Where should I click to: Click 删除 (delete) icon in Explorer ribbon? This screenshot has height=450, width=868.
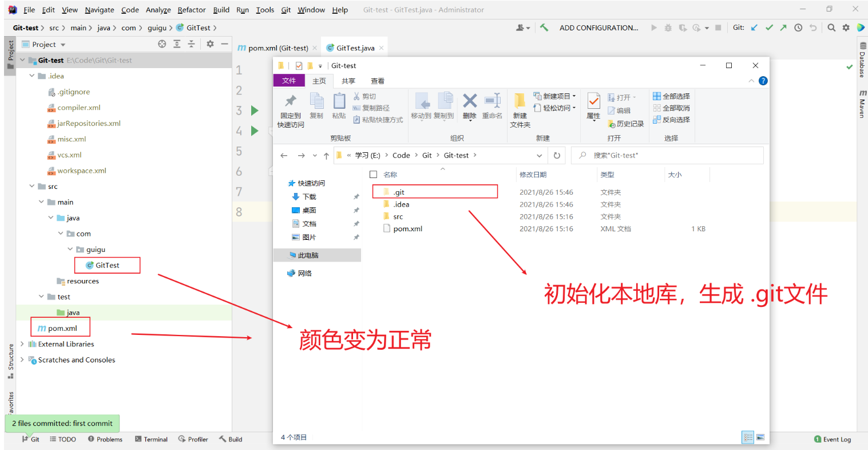point(470,106)
